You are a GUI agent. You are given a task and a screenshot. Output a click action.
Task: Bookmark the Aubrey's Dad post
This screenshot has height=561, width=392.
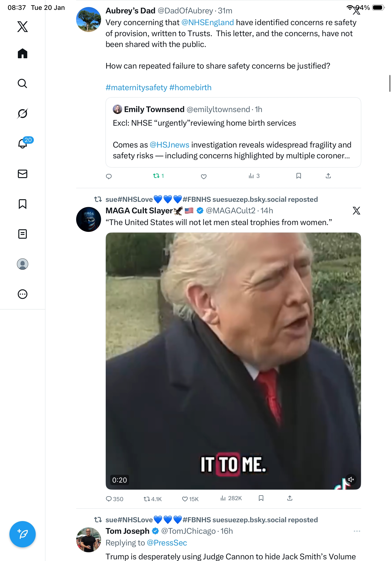point(298,176)
